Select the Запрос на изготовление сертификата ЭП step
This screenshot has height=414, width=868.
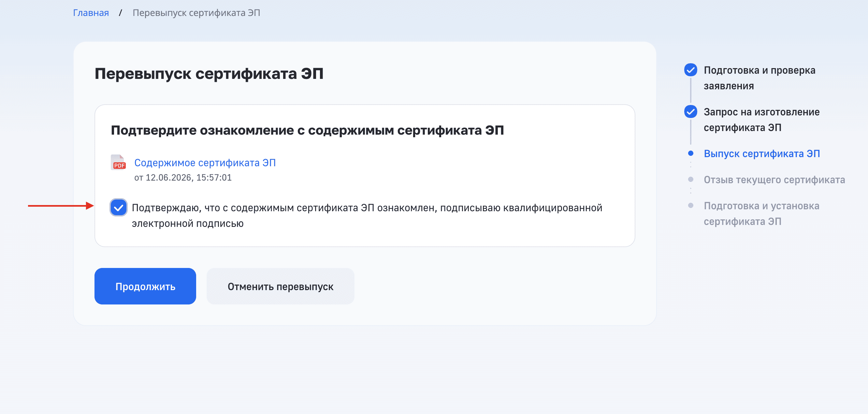(x=761, y=120)
